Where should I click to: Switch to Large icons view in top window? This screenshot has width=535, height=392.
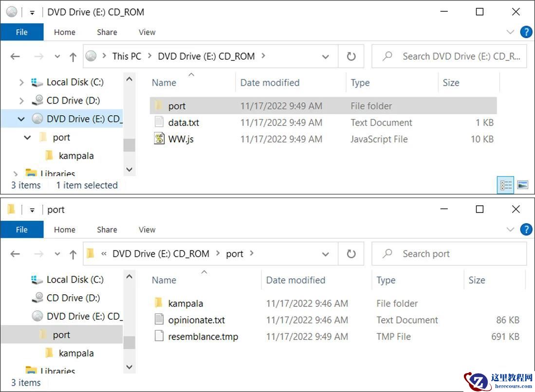pyautogui.click(x=523, y=185)
